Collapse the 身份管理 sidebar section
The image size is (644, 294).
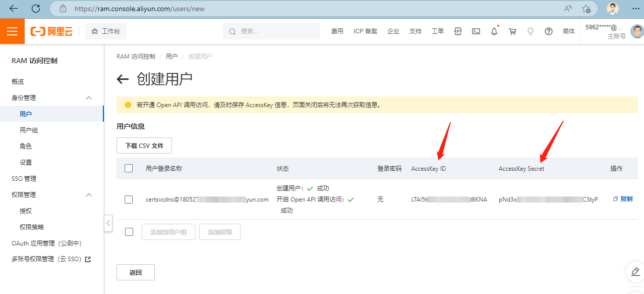tap(89, 97)
